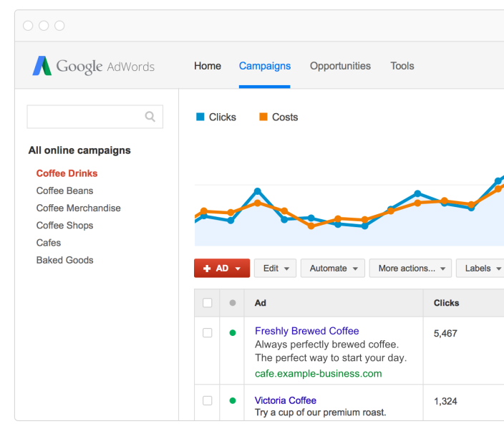This screenshot has width=504, height=429.
Task: Click the gray status column header dot
Action: coord(232,303)
